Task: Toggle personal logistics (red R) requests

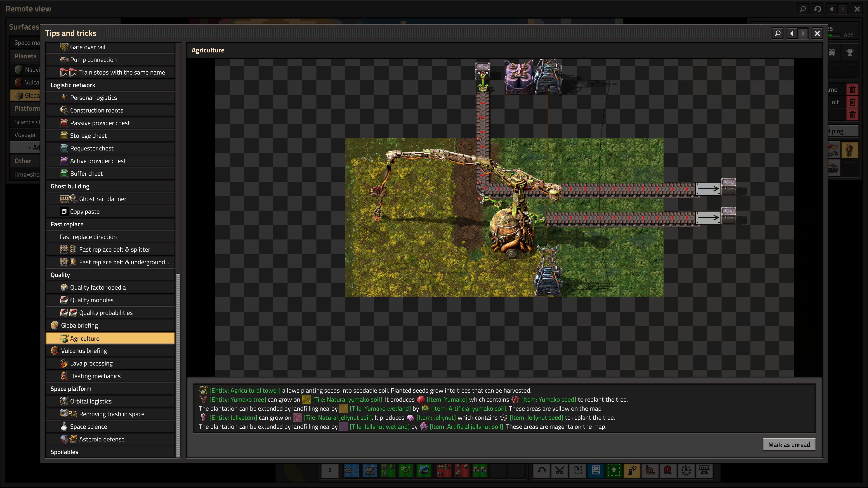Action: [x=668, y=470]
